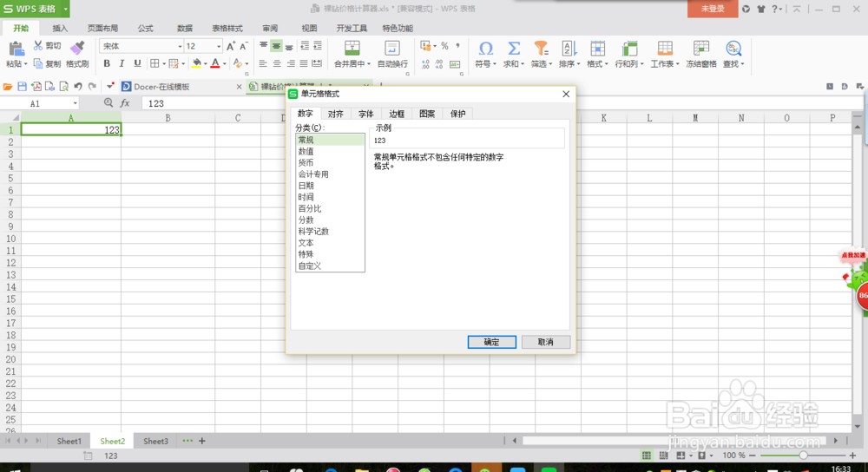Click the 取消 button in the dialog
The height and width of the screenshot is (472, 868).
click(x=545, y=342)
